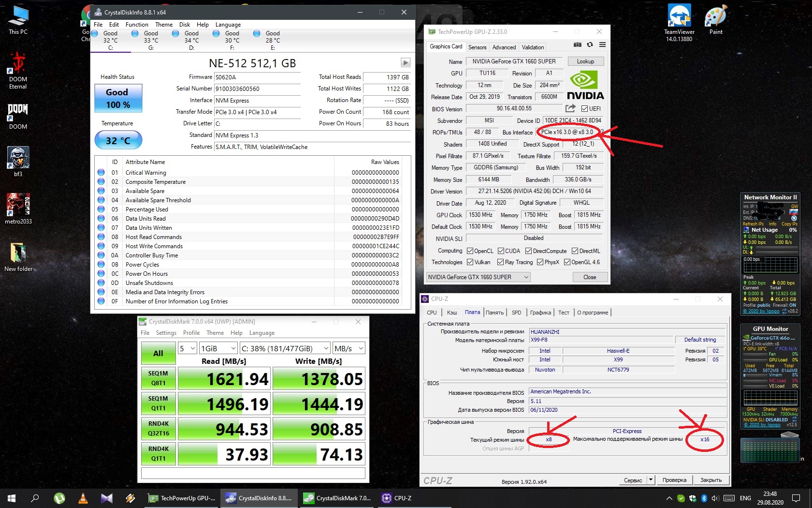
Task: Switch to the SPD tab in CPU-Z
Action: (516, 313)
